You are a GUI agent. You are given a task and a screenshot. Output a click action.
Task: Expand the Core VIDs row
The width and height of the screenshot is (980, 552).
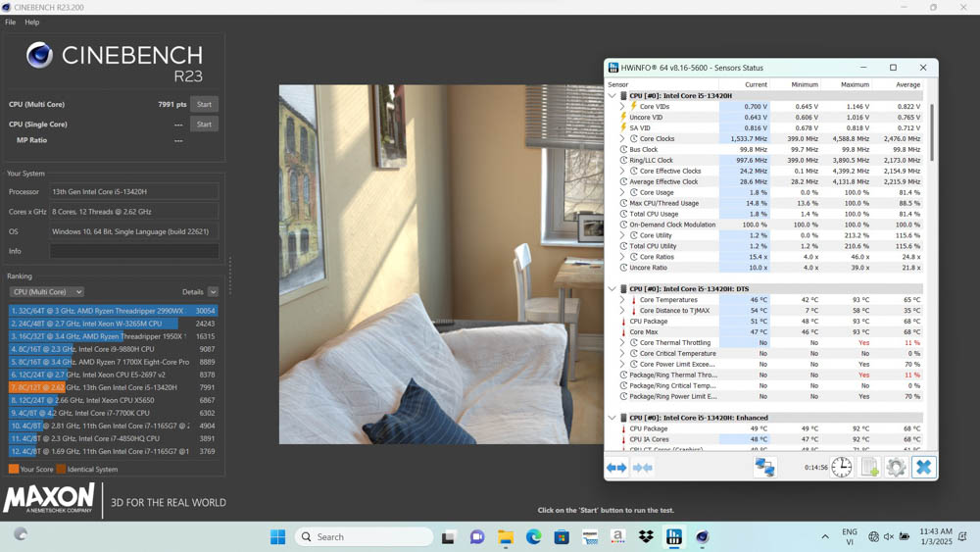pyautogui.click(x=622, y=106)
